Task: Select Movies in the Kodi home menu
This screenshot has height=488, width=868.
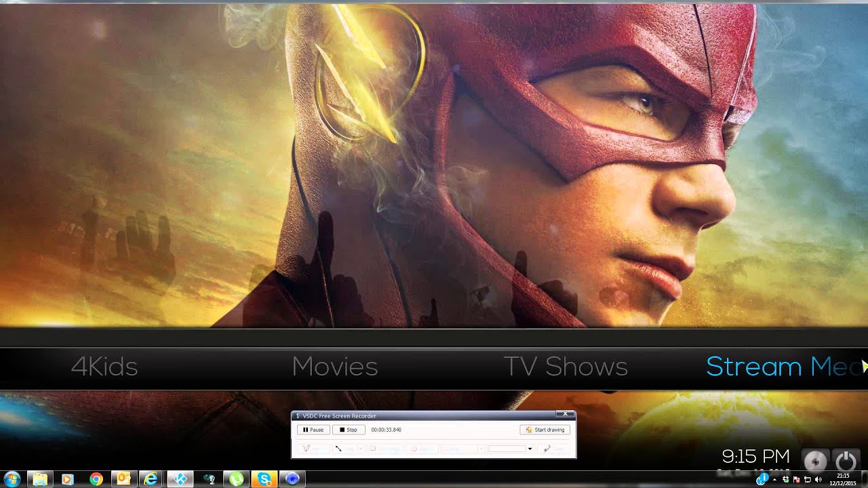Action: point(335,367)
